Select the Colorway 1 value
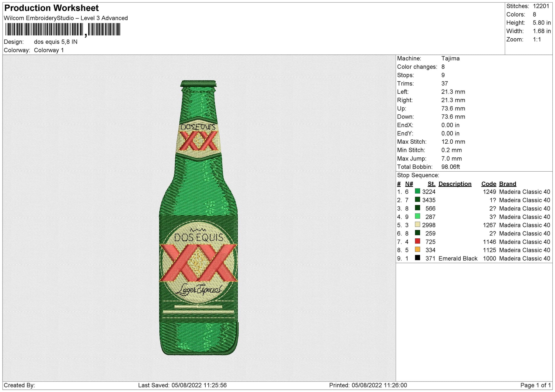 tap(49, 50)
